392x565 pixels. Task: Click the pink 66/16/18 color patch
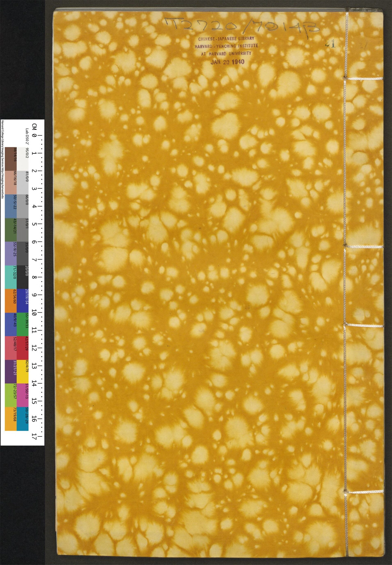[x=11, y=182]
